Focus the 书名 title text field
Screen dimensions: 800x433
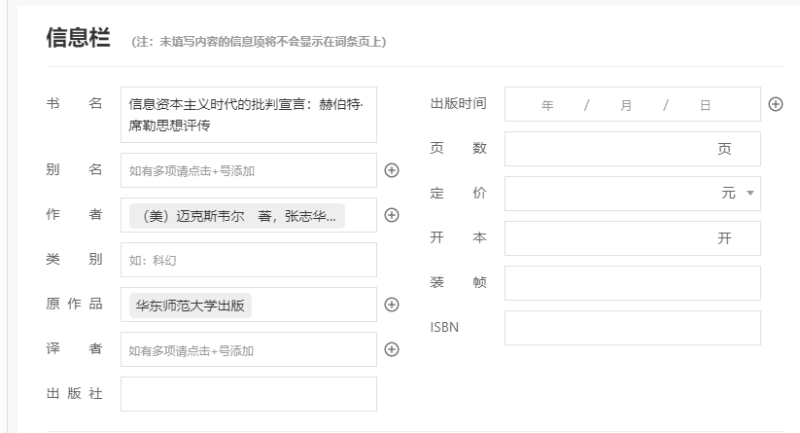pos(248,115)
